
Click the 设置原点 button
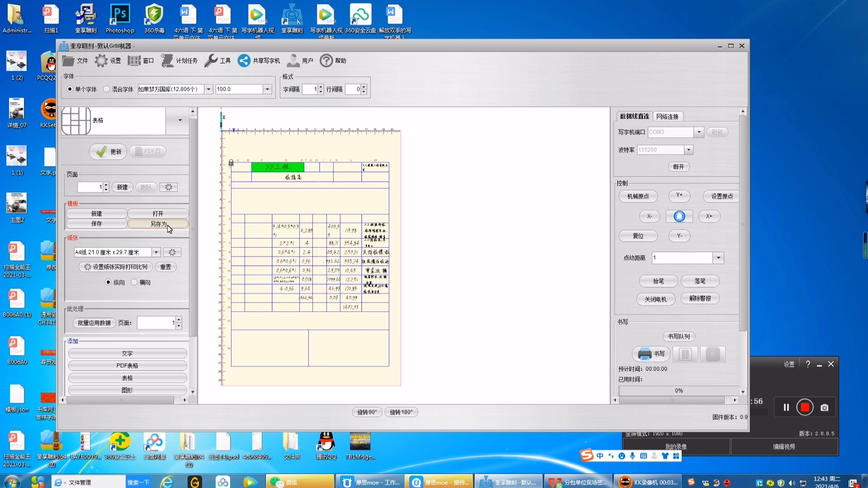722,197
